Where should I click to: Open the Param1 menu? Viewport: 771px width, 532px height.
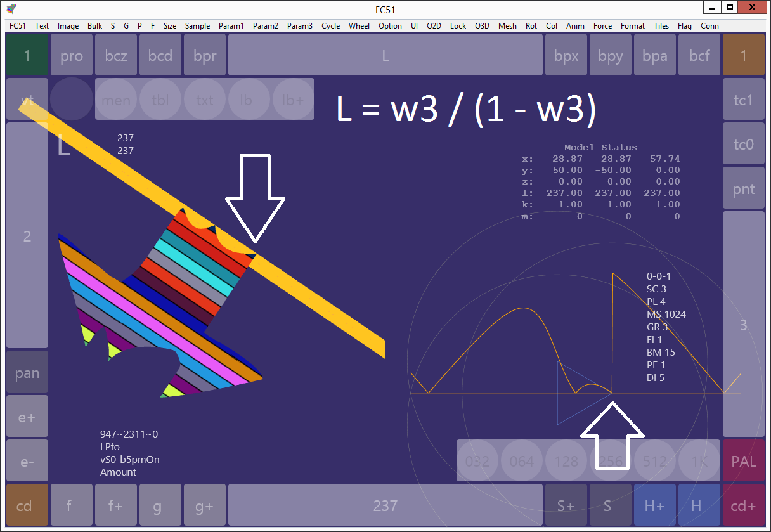pyautogui.click(x=231, y=26)
